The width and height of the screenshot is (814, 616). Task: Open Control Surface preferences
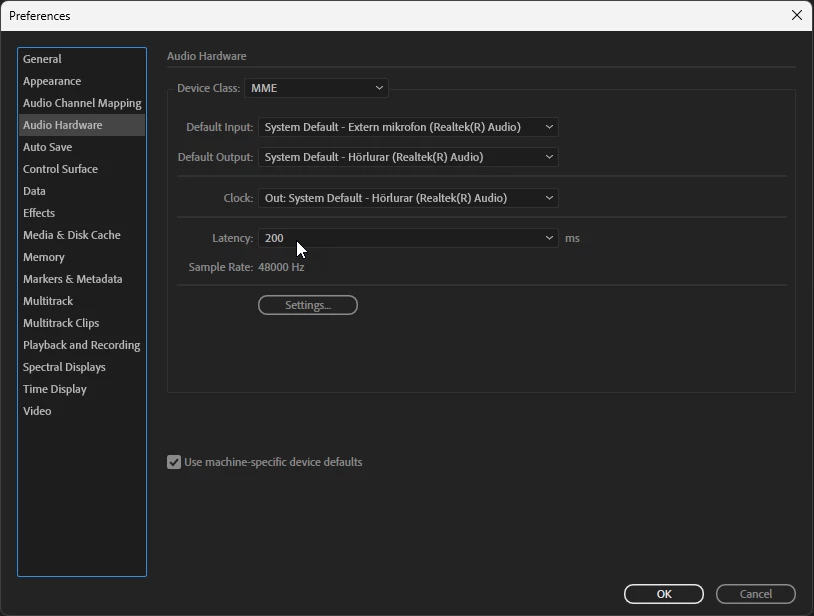pos(82,169)
